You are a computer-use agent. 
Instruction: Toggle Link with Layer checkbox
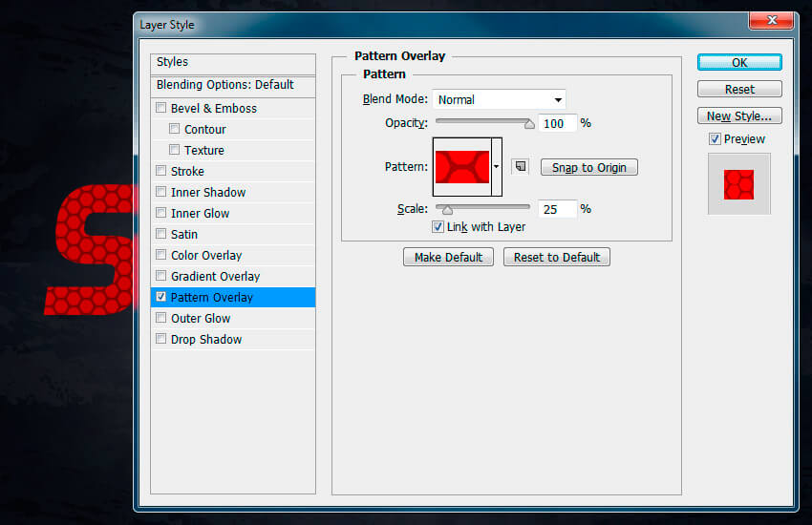coord(438,226)
